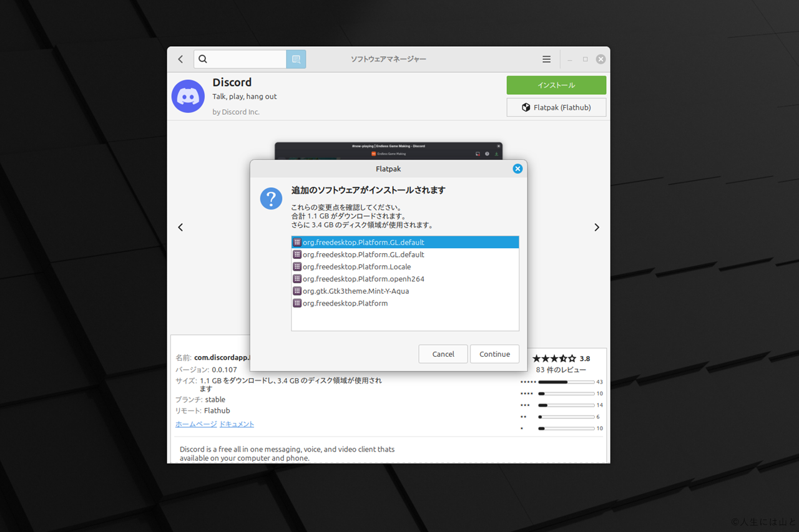Screen dimensions: 799x532
Task: Click the リモート: Flathub text
Action: pos(203,411)
